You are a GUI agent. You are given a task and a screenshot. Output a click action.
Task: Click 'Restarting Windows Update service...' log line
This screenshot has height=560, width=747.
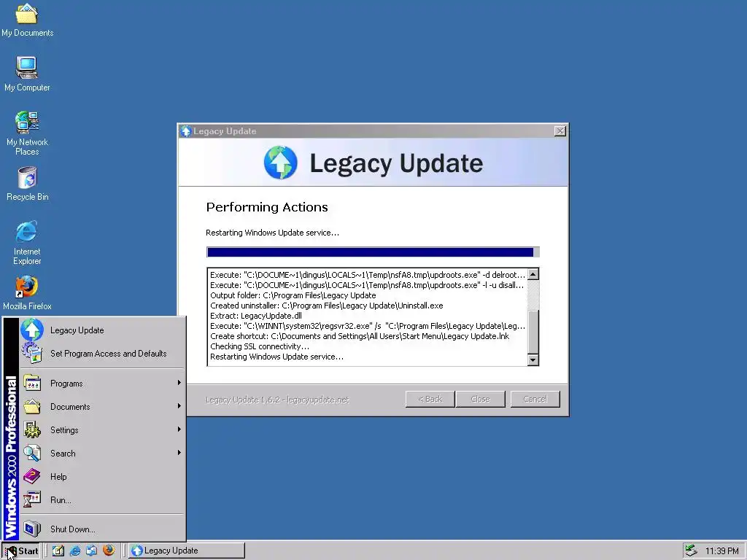click(x=276, y=357)
